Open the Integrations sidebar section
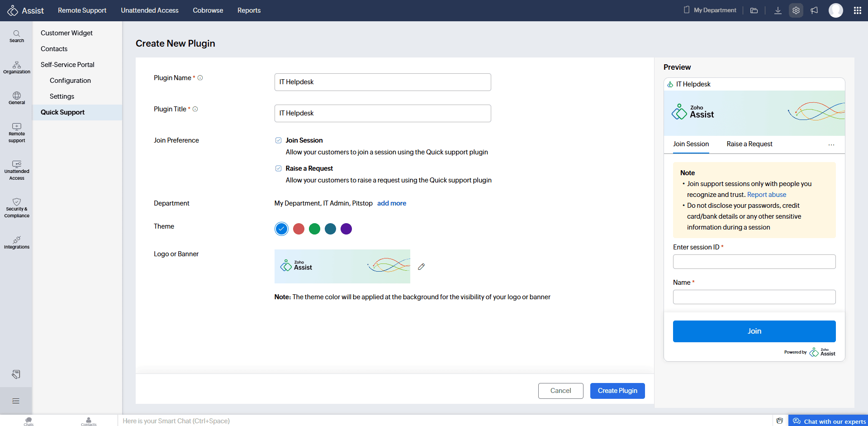868x426 pixels. click(x=17, y=243)
